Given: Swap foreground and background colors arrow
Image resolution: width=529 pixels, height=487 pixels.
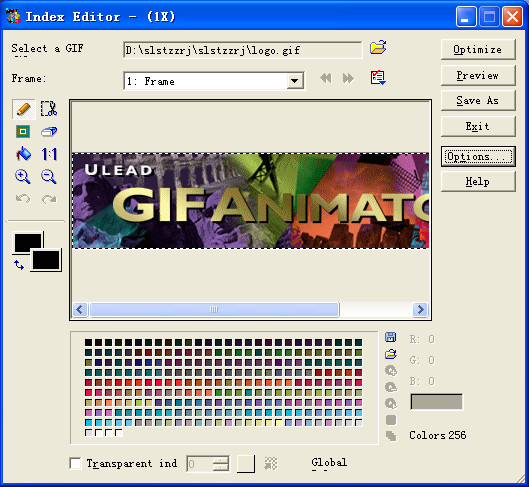Looking at the screenshot, I should (19, 265).
